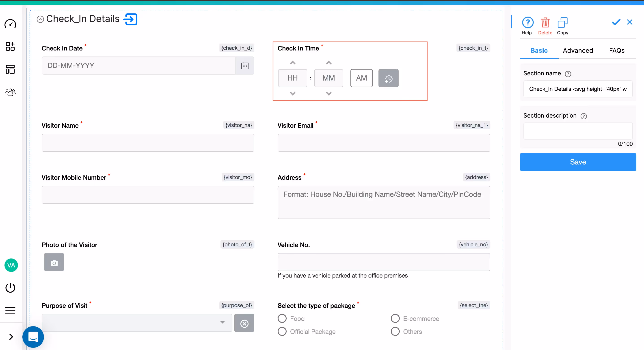The height and width of the screenshot is (350, 644).
Task: Switch to the Advanced tab
Action: [577, 50]
